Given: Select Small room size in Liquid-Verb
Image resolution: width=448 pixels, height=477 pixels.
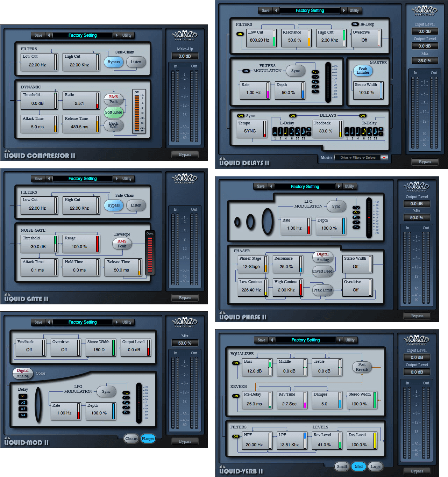Looking at the screenshot, I should click(x=342, y=467).
